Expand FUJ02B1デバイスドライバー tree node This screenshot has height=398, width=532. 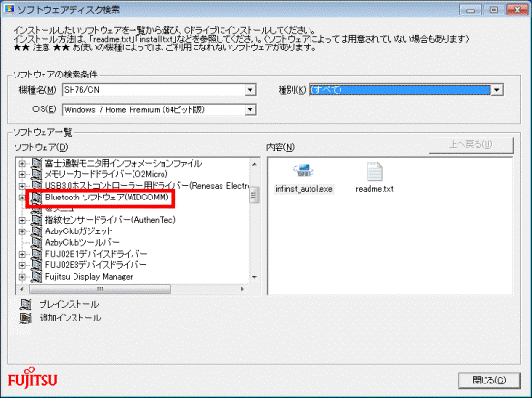coord(22,254)
